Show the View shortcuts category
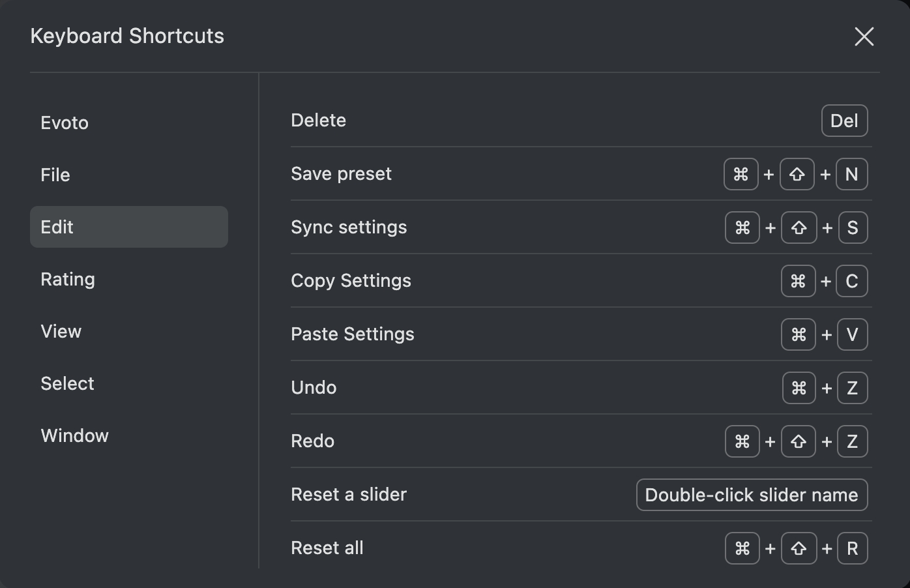 61,331
